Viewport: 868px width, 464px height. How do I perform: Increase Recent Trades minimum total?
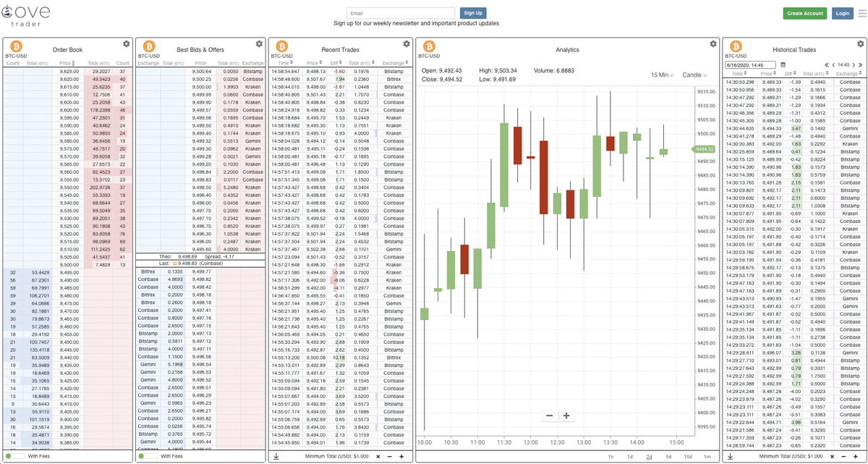(401, 457)
